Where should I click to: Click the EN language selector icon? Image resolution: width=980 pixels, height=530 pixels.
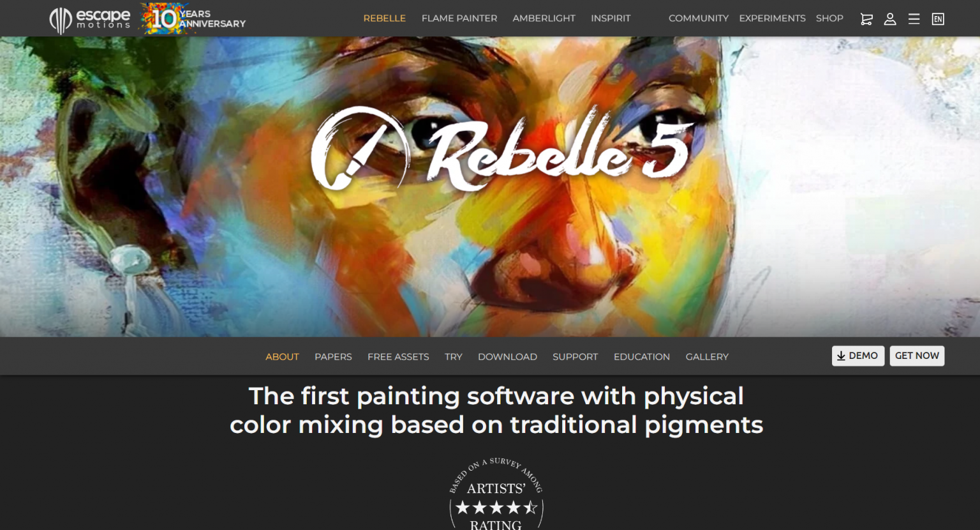[x=938, y=19]
